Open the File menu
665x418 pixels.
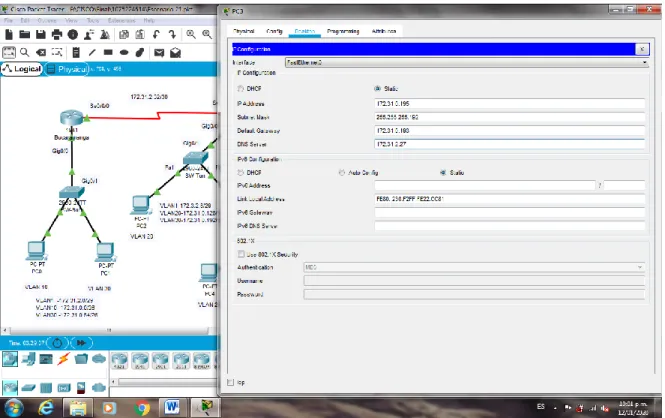[x=8, y=20]
